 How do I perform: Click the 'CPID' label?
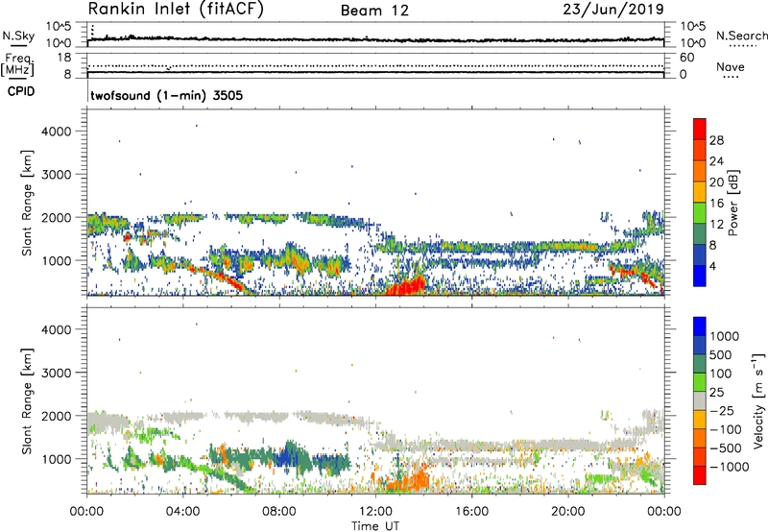pos(21,91)
